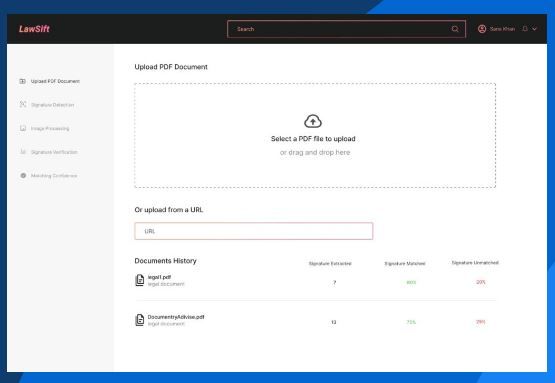Click the cloud upload icon
555x383 pixels.
(313, 121)
